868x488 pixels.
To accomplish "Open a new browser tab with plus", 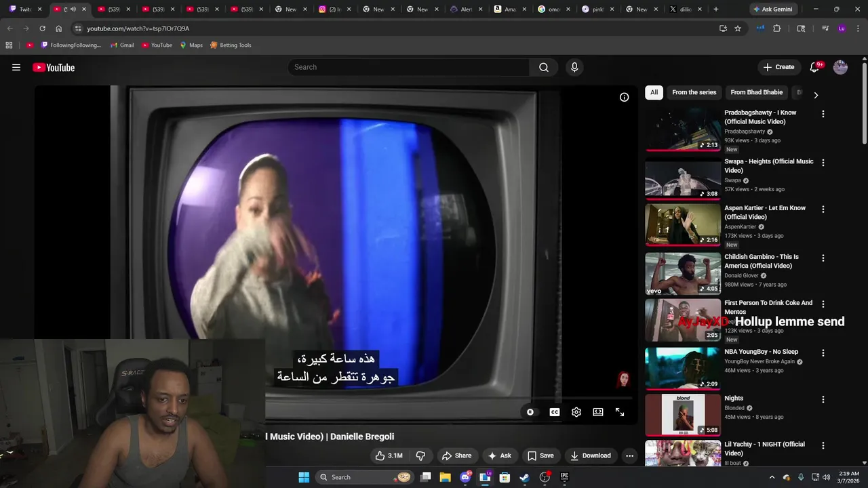I will [716, 9].
